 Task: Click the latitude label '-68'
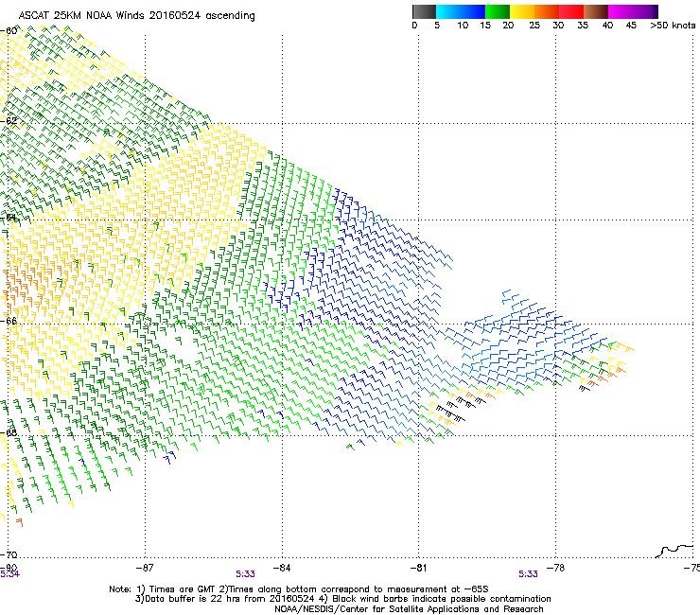(9, 432)
